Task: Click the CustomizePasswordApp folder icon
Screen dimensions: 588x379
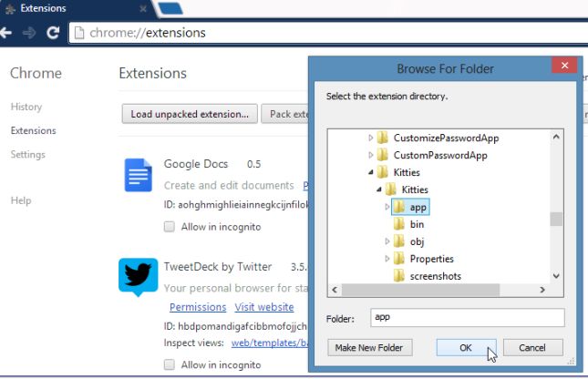Action: [x=383, y=138]
